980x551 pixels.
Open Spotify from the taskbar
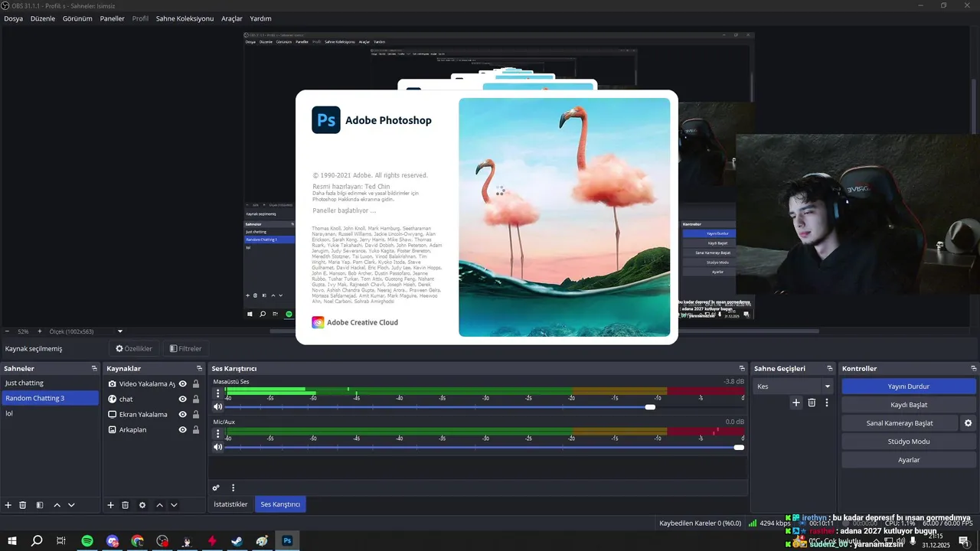pyautogui.click(x=87, y=541)
